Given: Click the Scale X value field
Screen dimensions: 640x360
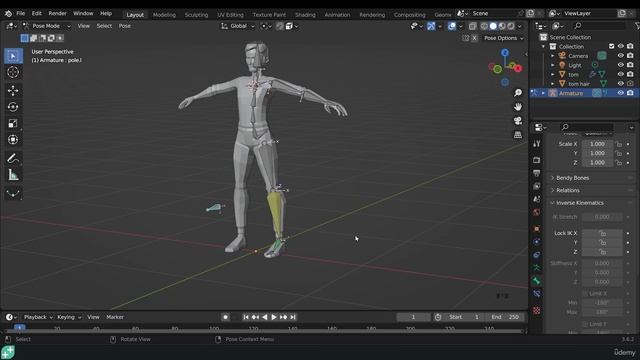Looking at the screenshot, I should pyautogui.click(x=597, y=144).
